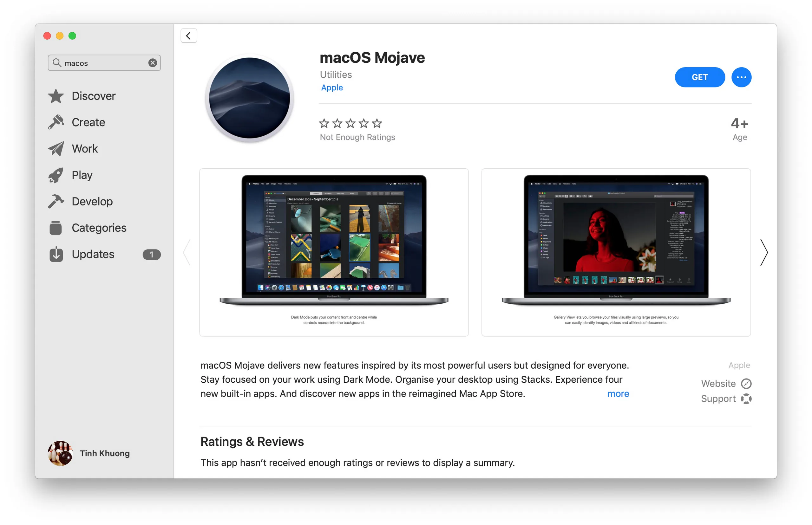Image resolution: width=812 pixels, height=525 pixels.
Task: Click the Support lifebuoy icon
Action: (x=746, y=399)
